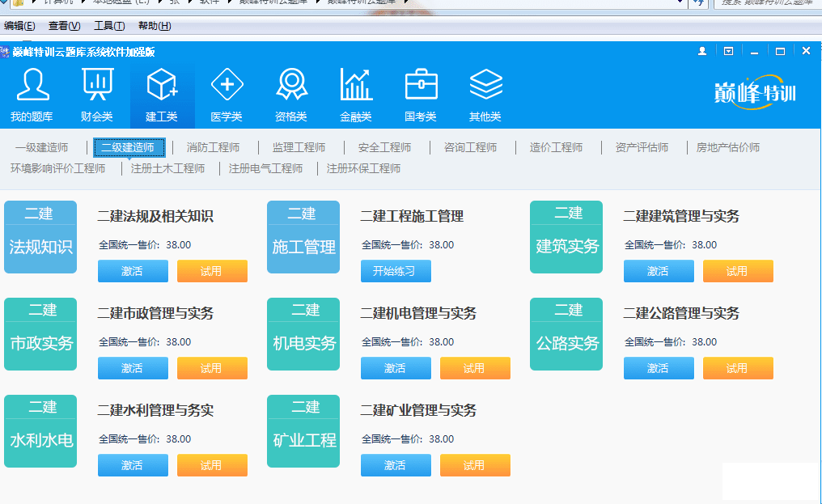Try 二建公路管理与实务 with 试用 button
This screenshot has width=822, height=504.
[x=738, y=368]
